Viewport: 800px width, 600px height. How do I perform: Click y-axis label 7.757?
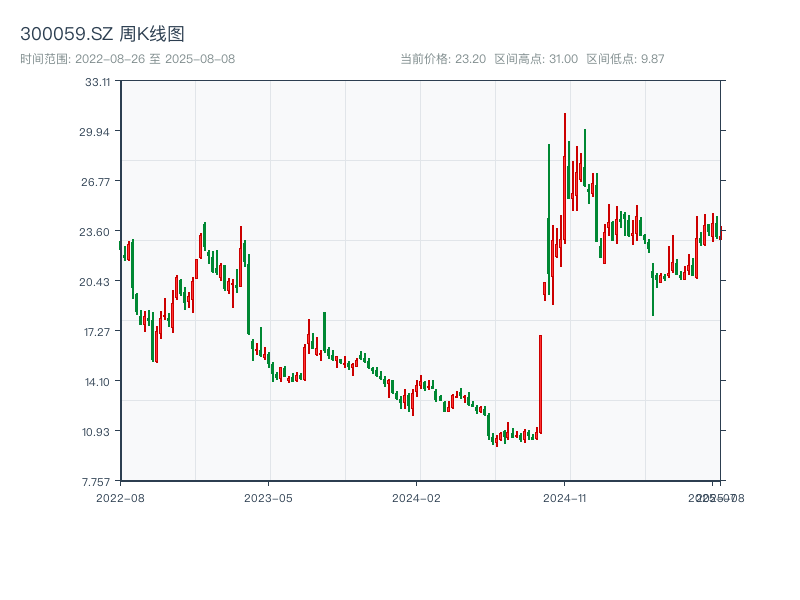pos(96,482)
